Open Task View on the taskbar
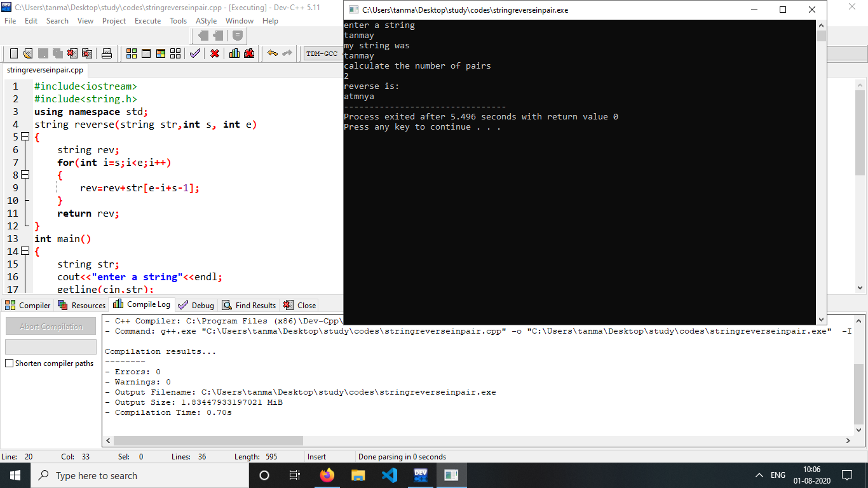This screenshot has width=868, height=488. click(295, 475)
